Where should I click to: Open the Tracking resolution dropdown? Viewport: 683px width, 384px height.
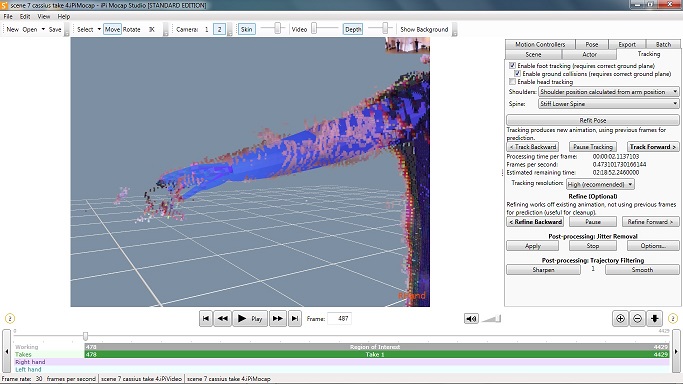pos(600,184)
